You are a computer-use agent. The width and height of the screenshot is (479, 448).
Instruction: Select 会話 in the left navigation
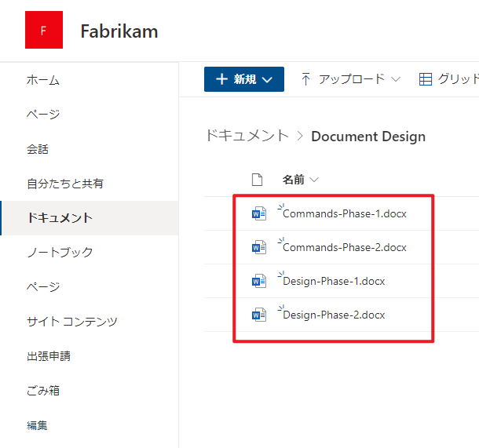(38, 149)
